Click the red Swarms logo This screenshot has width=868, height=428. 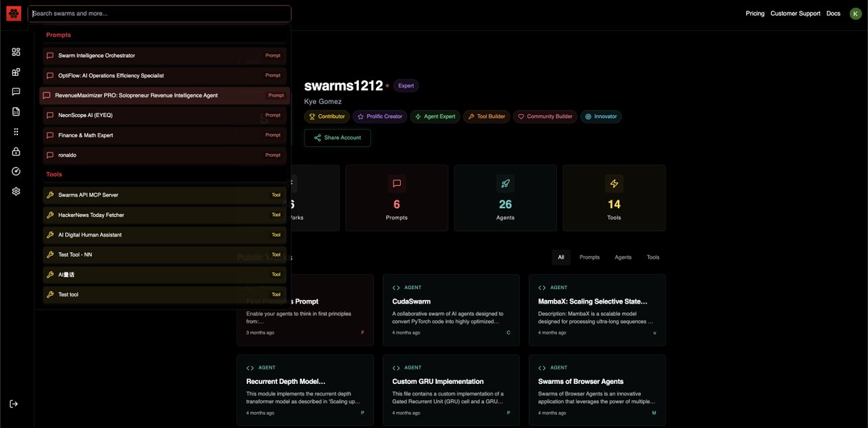tap(14, 14)
